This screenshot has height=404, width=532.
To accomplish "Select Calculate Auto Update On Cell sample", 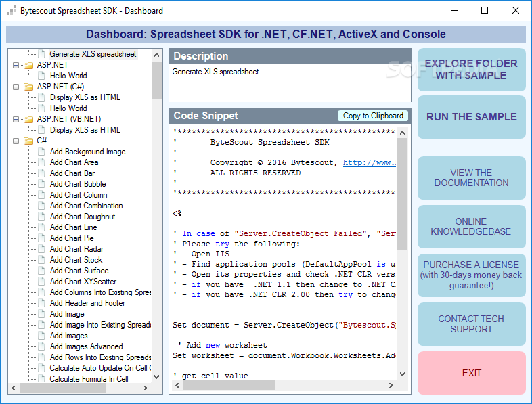I will [x=100, y=368].
